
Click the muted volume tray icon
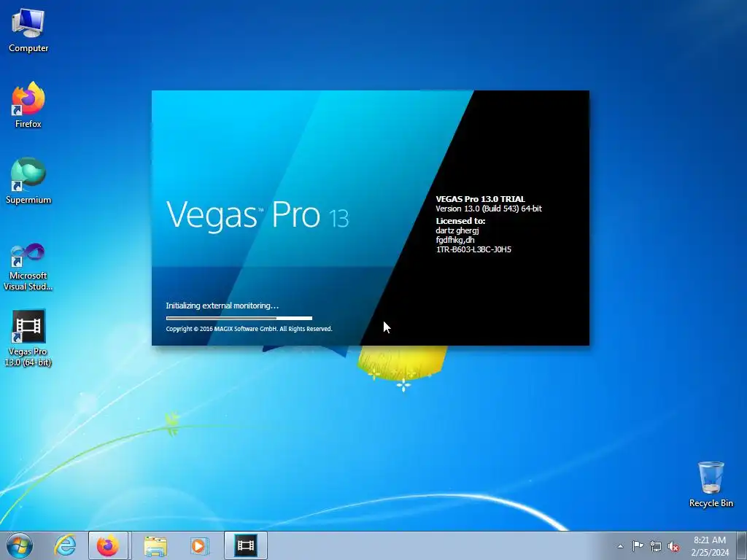click(673, 546)
